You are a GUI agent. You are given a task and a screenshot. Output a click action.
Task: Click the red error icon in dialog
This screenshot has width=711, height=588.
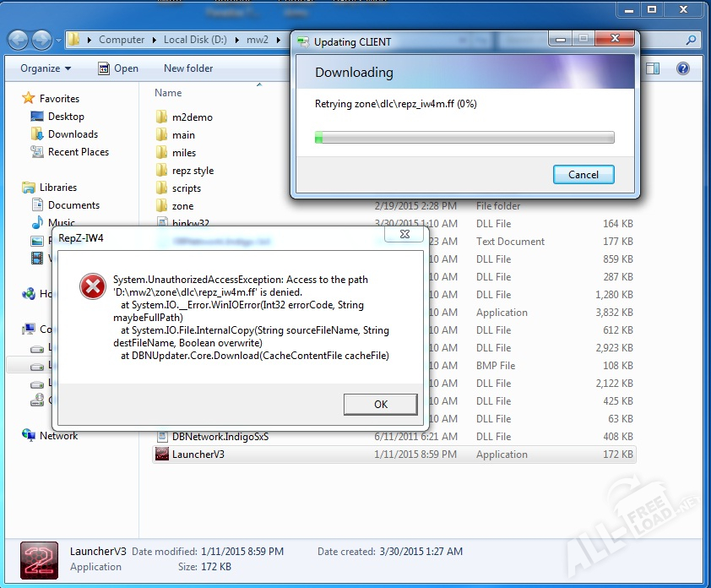tap(91, 286)
